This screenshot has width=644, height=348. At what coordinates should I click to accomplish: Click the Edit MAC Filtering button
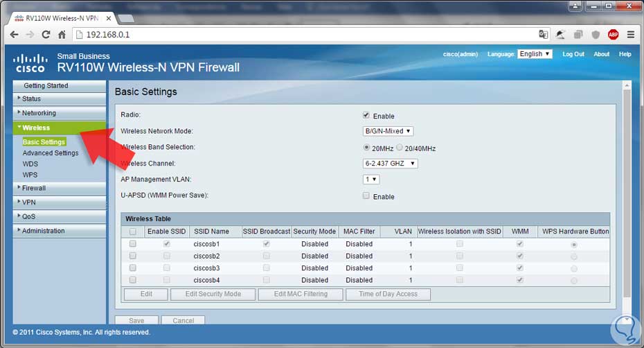(x=301, y=294)
